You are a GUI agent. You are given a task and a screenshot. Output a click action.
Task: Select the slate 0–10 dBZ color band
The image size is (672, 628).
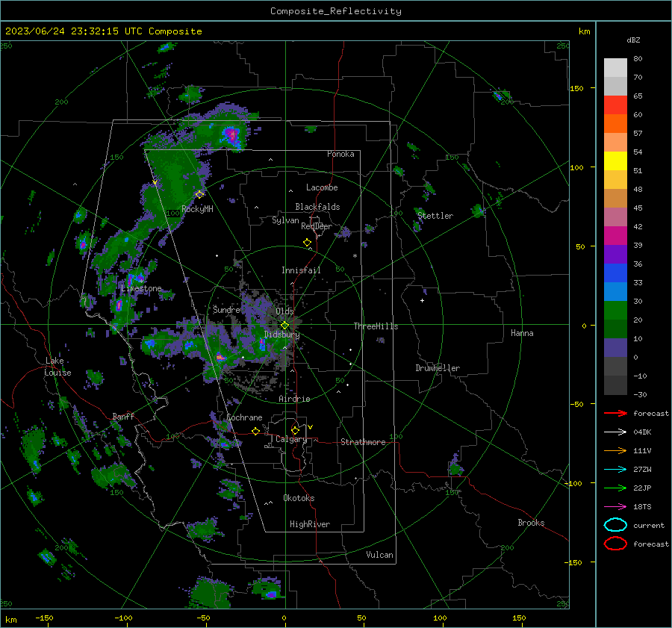click(x=615, y=348)
